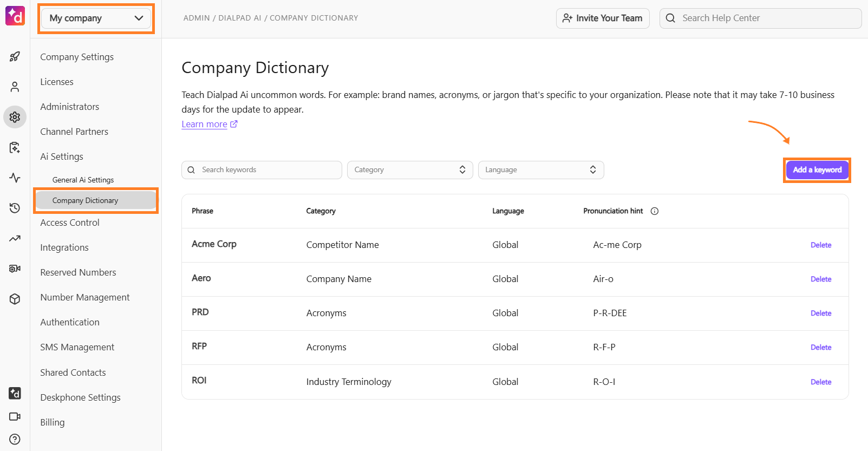Click the Phrase column header
Viewport: 868px width, 451px height.
[x=203, y=211]
